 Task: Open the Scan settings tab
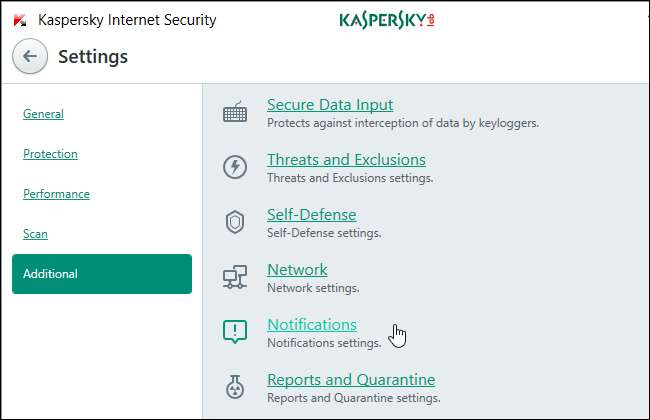pos(35,234)
